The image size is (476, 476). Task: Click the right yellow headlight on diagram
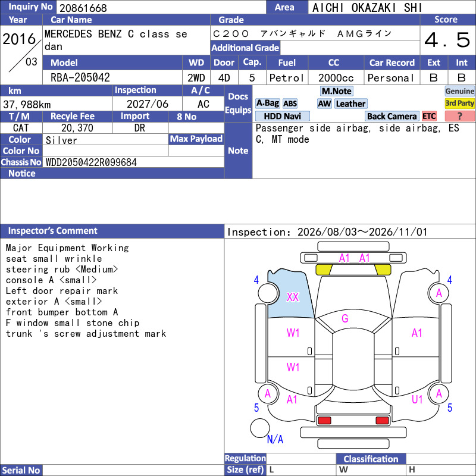point(383,270)
